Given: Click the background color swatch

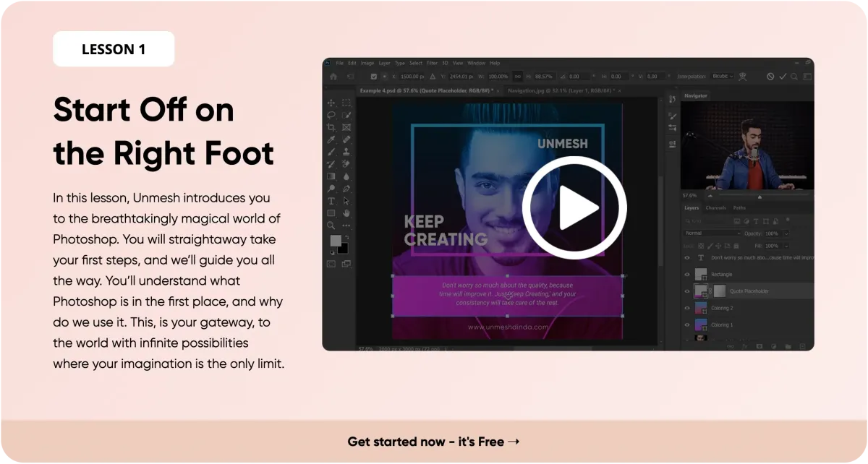Looking at the screenshot, I should point(343,248).
